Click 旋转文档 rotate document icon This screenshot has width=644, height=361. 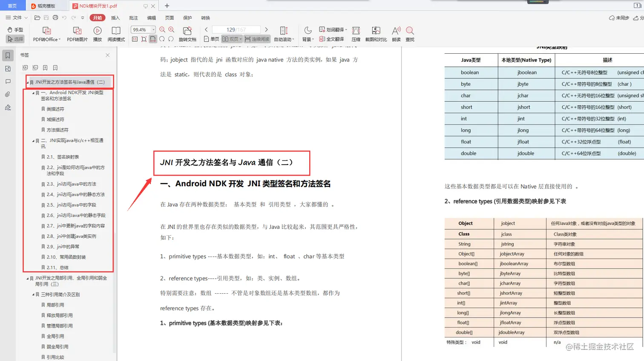(187, 34)
